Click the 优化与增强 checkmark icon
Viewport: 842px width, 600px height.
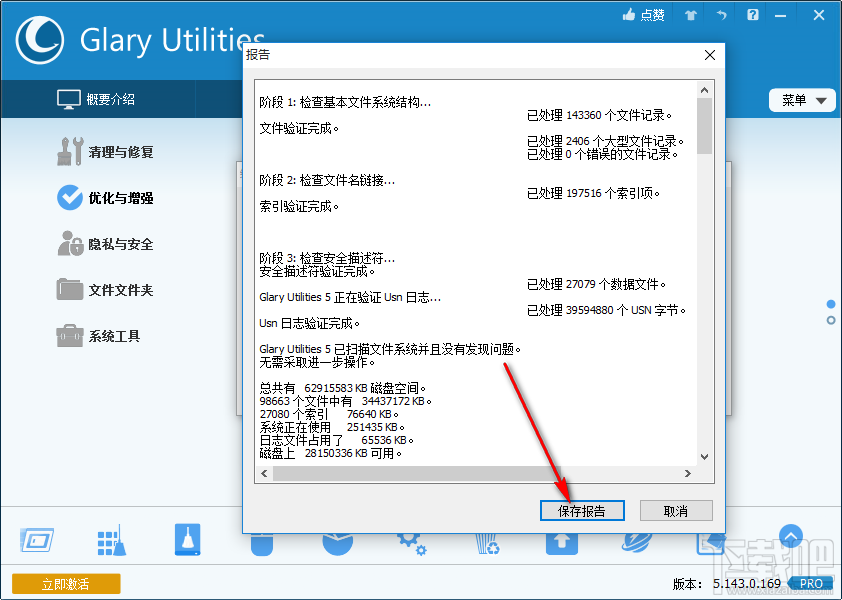71,198
